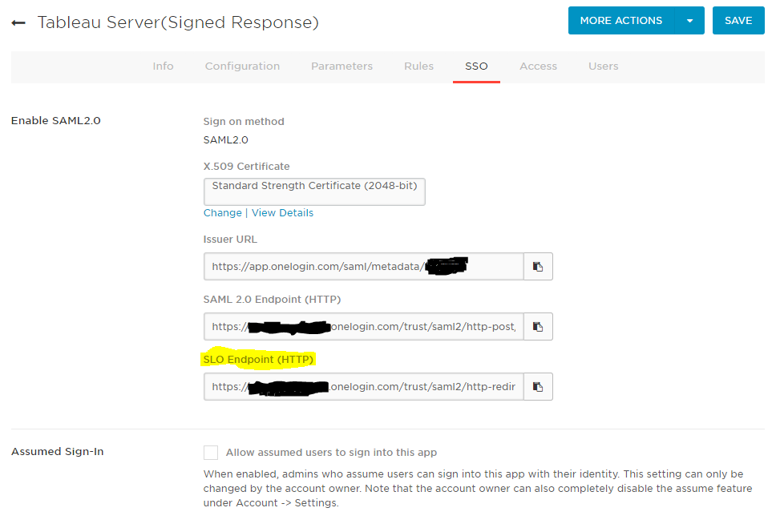Switch to the Users tab

pyautogui.click(x=604, y=66)
